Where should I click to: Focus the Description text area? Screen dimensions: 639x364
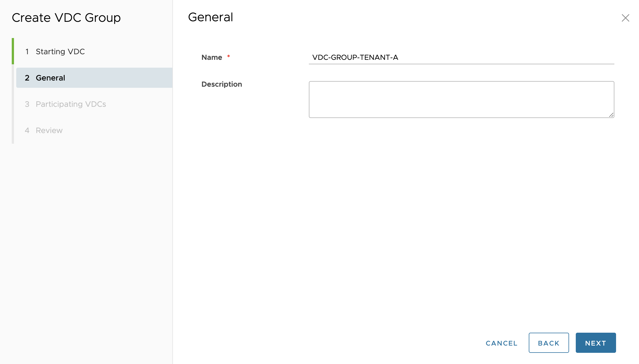coord(461,99)
